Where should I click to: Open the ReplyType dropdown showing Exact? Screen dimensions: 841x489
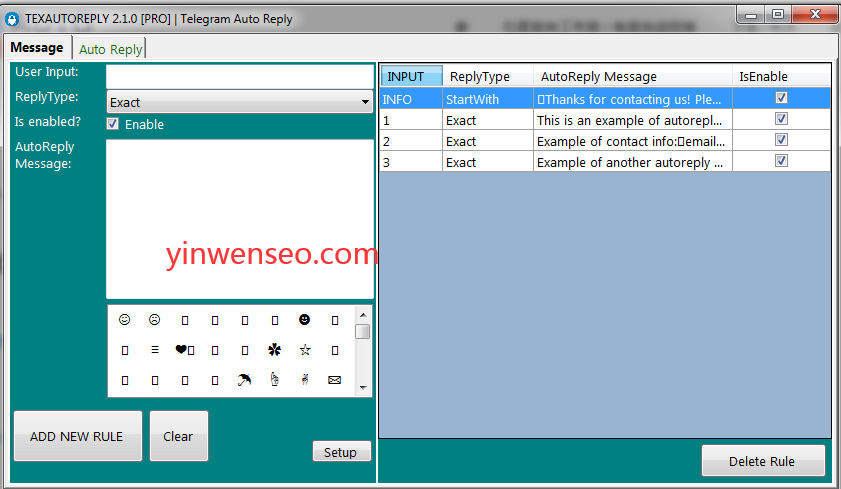pyautogui.click(x=240, y=102)
